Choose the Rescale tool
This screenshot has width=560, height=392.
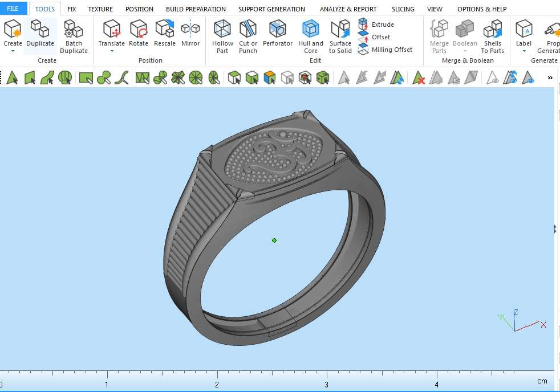coord(165,34)
